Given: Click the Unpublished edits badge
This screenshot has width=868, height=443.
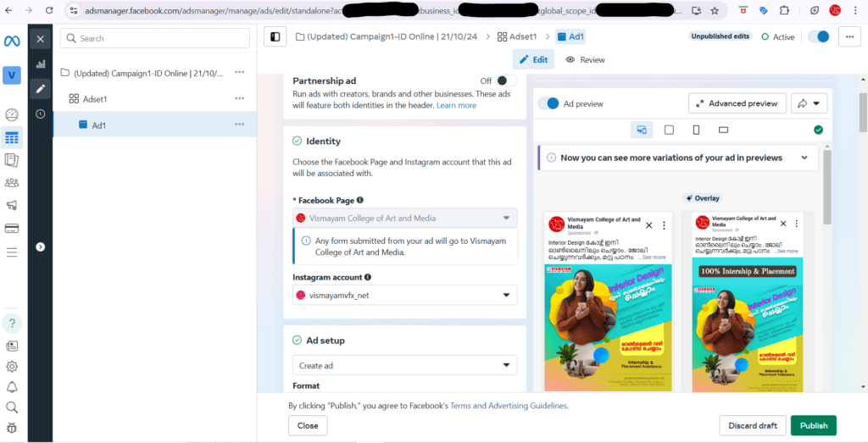Looking at the screenshot, I should click(x=721, y=36).
